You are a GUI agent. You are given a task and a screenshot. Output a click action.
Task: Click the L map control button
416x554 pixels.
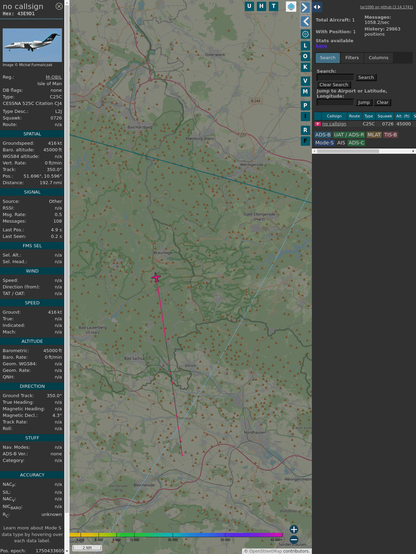point(305,46)
